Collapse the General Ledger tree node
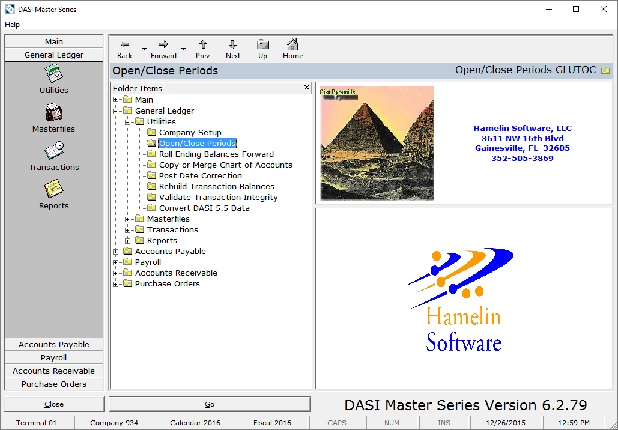Screen dimensions: 618x430 [115, 111]
